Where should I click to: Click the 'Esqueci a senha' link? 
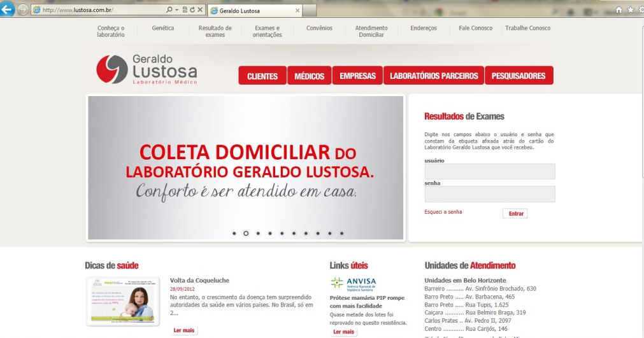pyautogui.click(x=443, y=212)
